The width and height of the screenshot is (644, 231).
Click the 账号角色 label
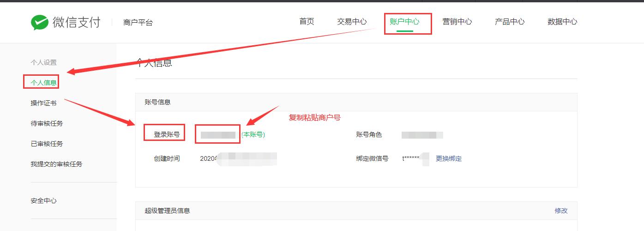369,134
